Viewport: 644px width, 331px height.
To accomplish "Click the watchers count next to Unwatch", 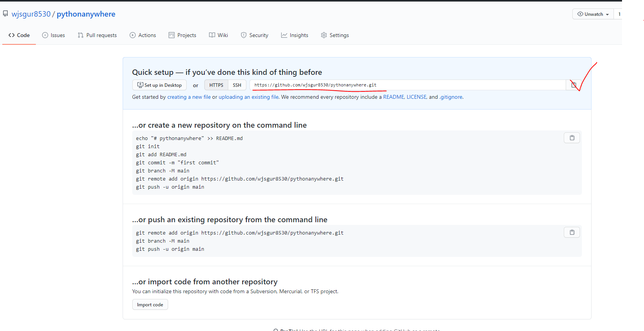I will tap(619, 14).
